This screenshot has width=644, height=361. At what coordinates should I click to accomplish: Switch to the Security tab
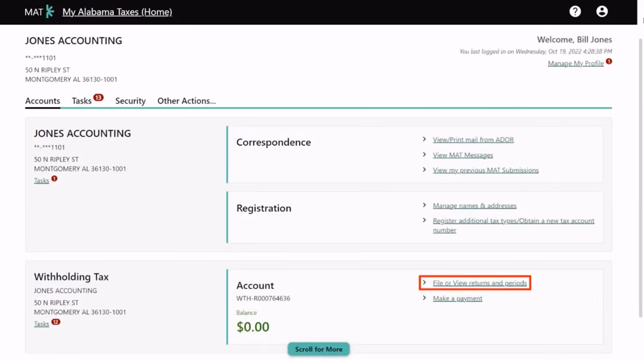tap(130, 101)
